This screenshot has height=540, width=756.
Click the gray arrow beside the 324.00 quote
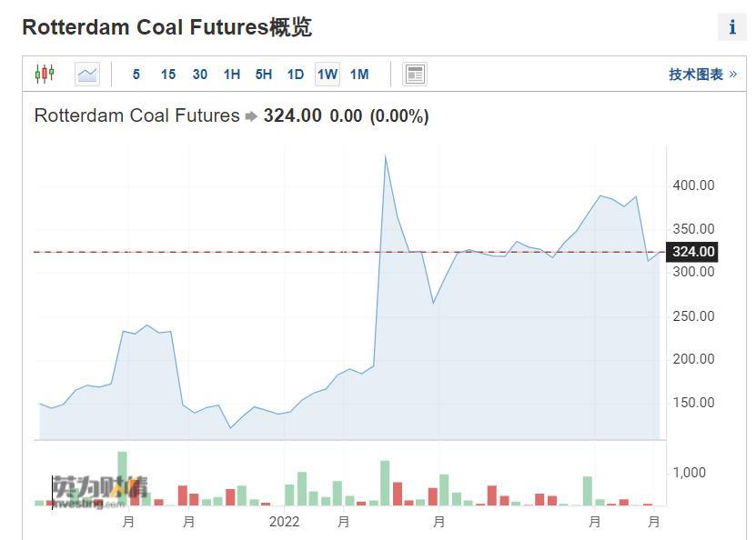(x=251, y=116)
